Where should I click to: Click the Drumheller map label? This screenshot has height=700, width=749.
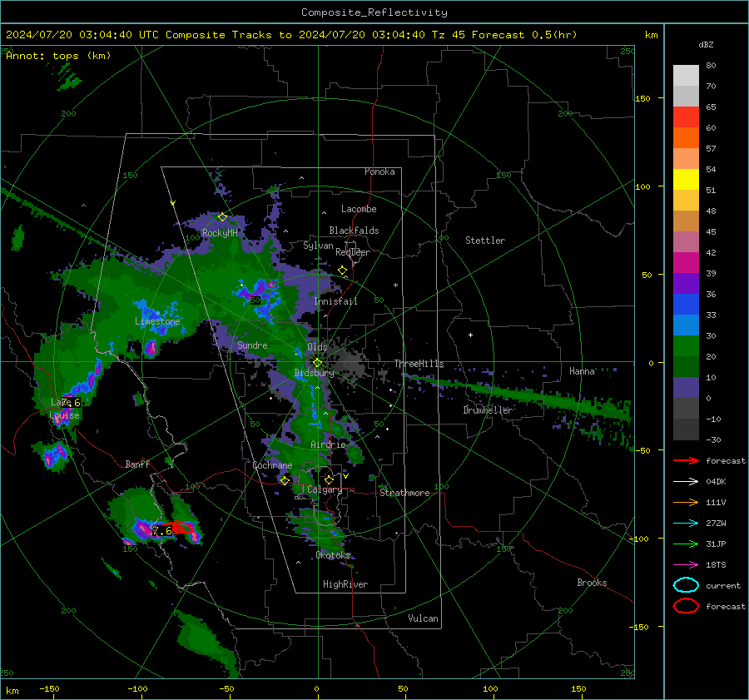click(488, 410)
